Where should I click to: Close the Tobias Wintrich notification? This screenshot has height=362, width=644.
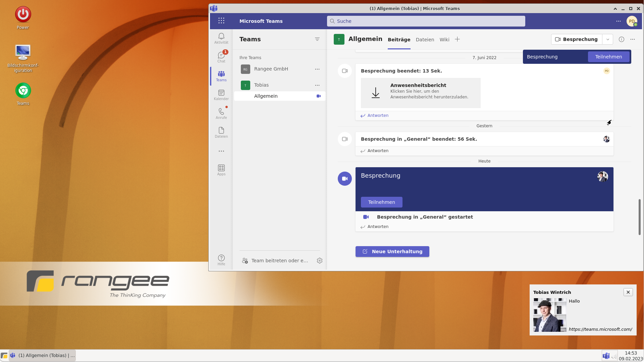(628, 292)
